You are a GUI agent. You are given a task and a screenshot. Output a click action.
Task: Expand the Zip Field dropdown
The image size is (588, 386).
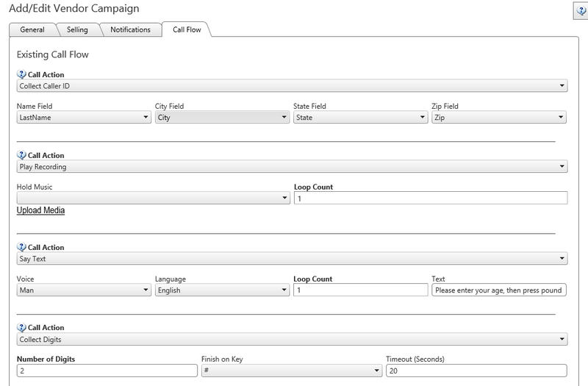click(499, 118)
